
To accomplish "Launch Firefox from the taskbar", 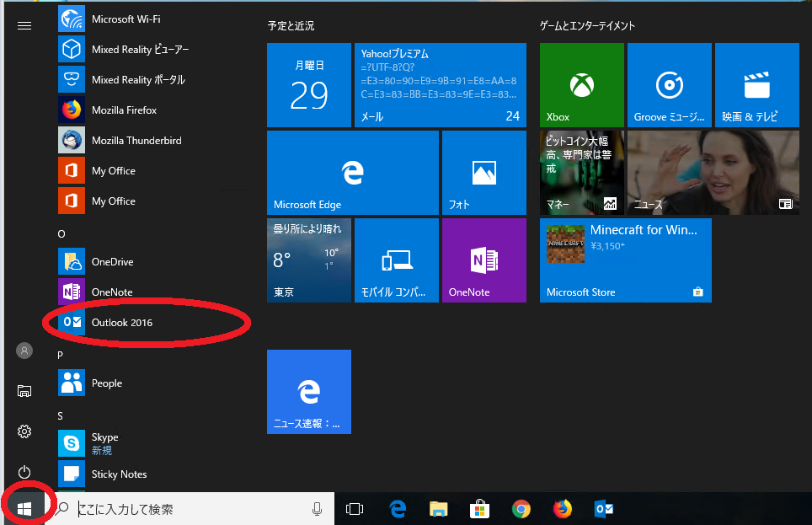I will pos(563,509).
